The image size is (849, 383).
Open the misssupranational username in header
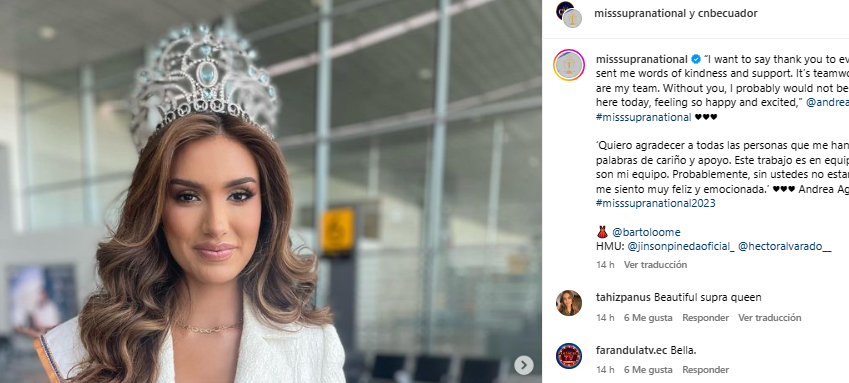(640, 14)
